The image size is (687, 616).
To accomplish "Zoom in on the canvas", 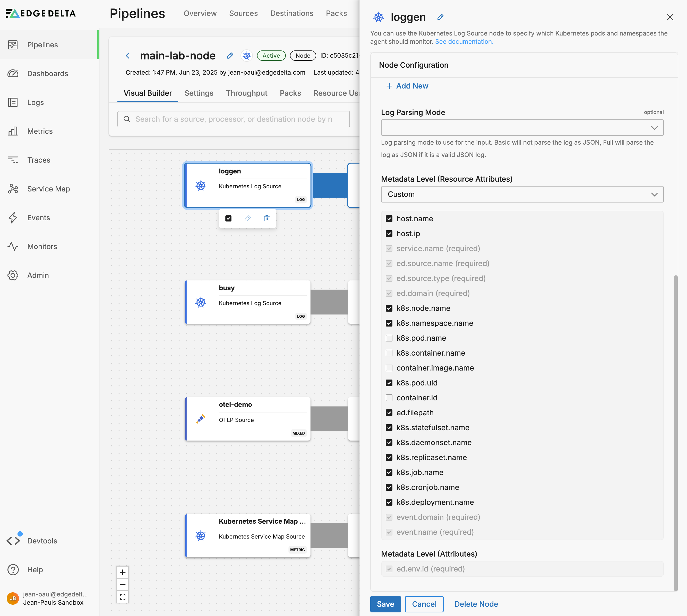I will click(x=123, y=572).
